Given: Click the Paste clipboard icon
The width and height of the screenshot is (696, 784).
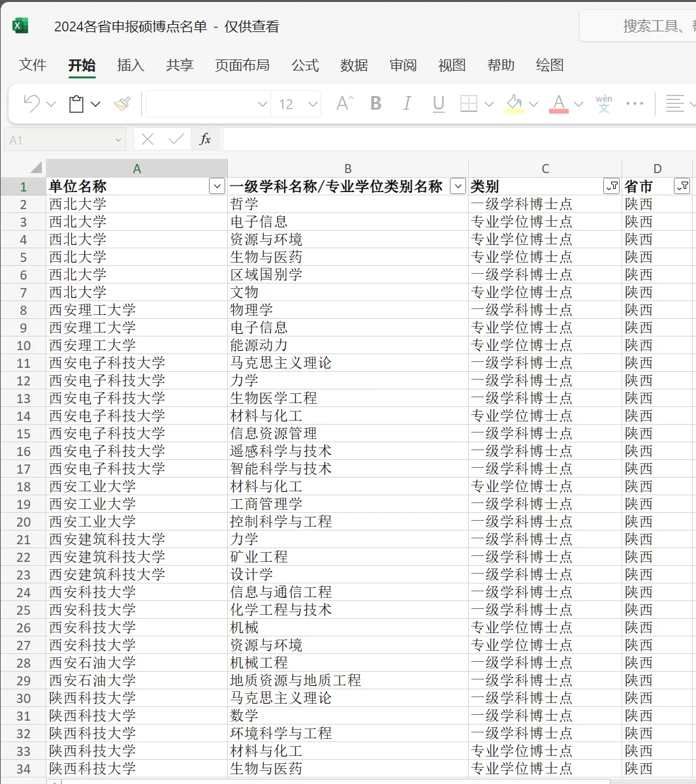Looking at the screenshot, I should coord(76,103).
